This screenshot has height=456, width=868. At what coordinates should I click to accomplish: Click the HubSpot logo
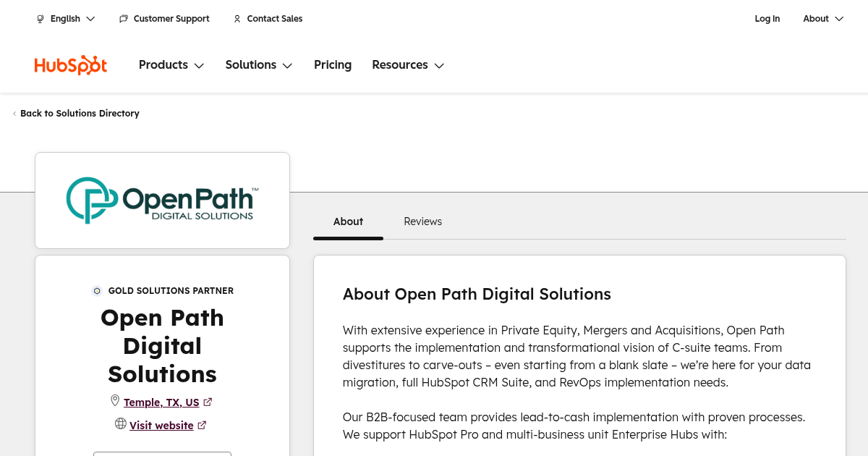coord(71,65)
